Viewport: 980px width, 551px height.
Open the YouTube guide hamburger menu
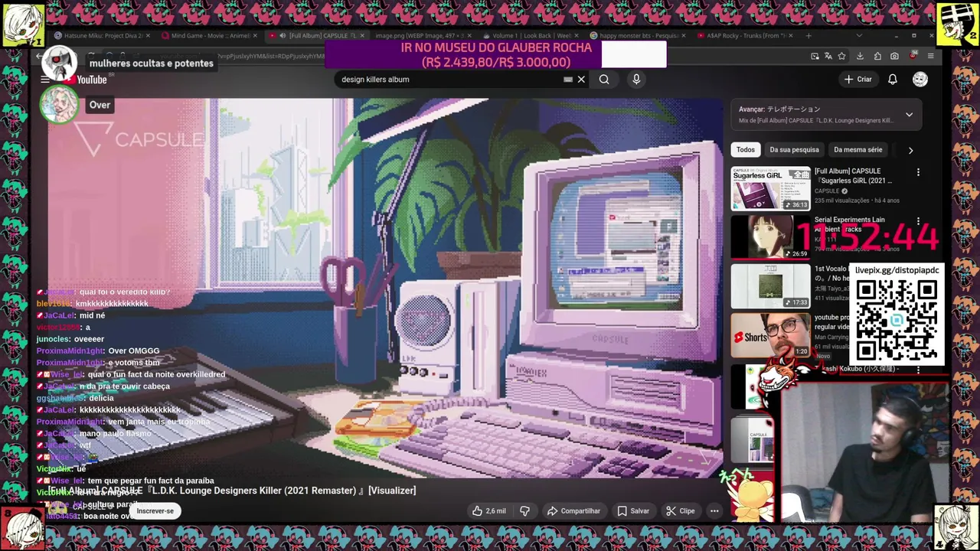(45, 80)
